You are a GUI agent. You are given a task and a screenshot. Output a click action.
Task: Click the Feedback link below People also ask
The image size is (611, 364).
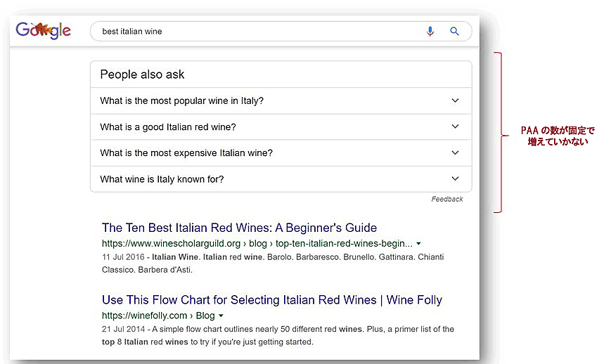446,200
